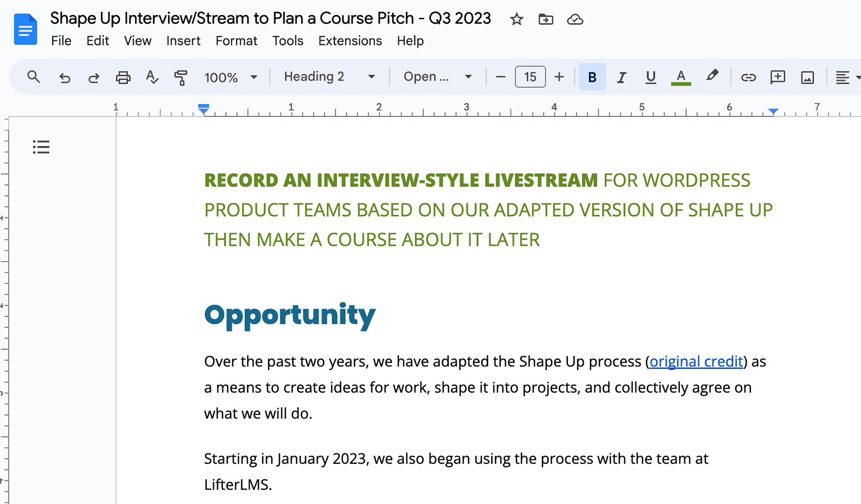
Task: Activate the paint format tool
Action: (181, 77)
